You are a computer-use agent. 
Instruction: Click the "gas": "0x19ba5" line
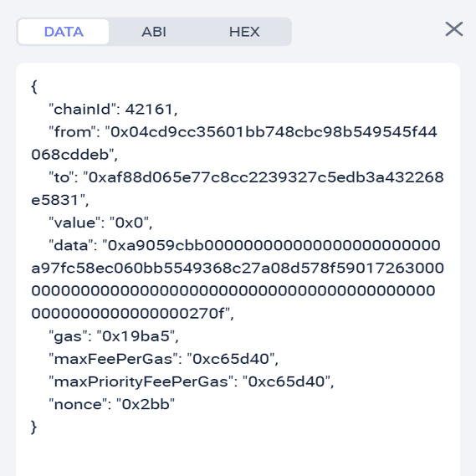point(114,336)
